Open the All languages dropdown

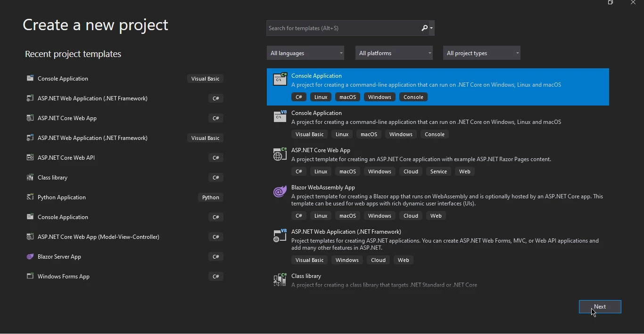coord(305,53)
